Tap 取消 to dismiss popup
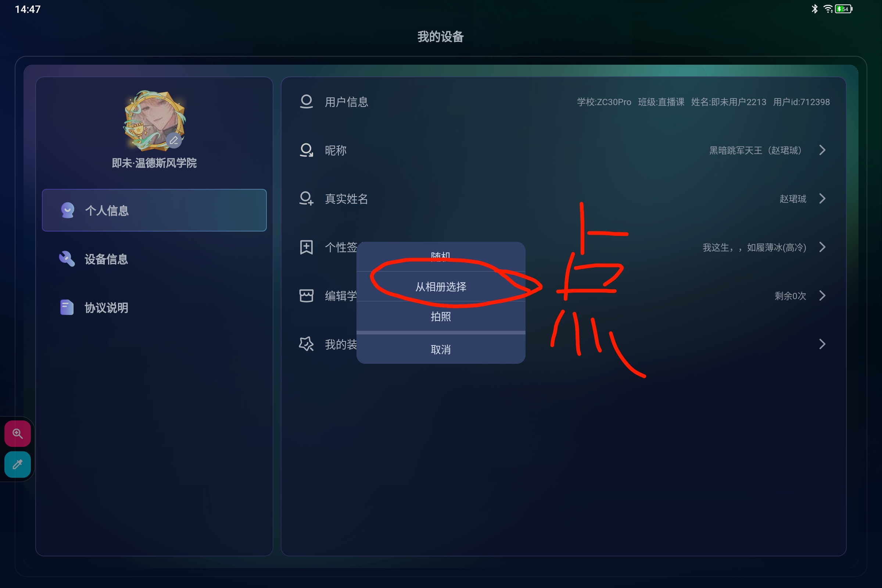 (441, 349)
